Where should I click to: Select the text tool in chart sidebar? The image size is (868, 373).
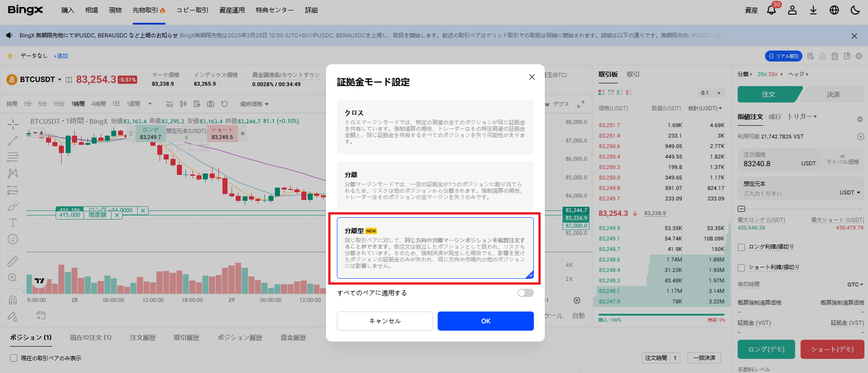pyautogui.click(x=13, y=223)
